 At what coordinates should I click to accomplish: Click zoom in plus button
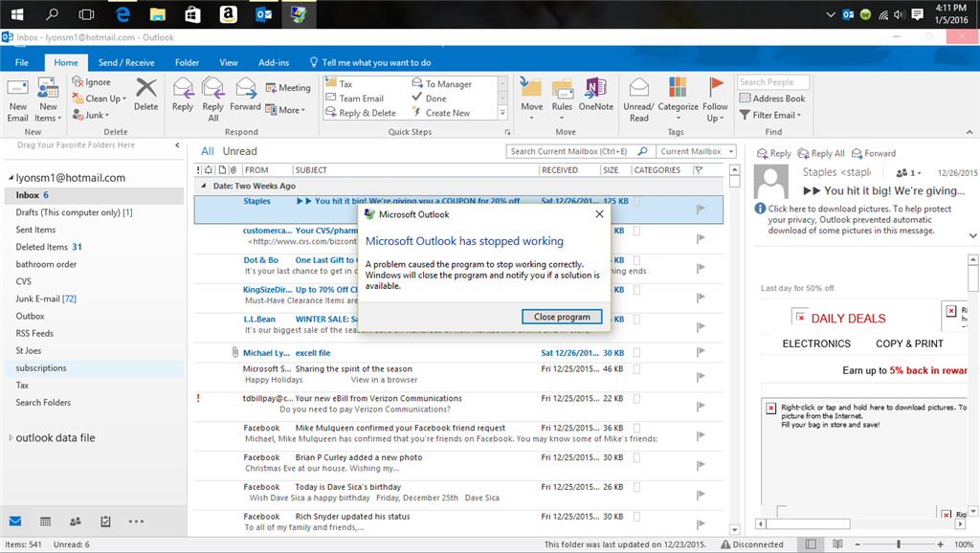pyautogui.click(x=941, y=544)
